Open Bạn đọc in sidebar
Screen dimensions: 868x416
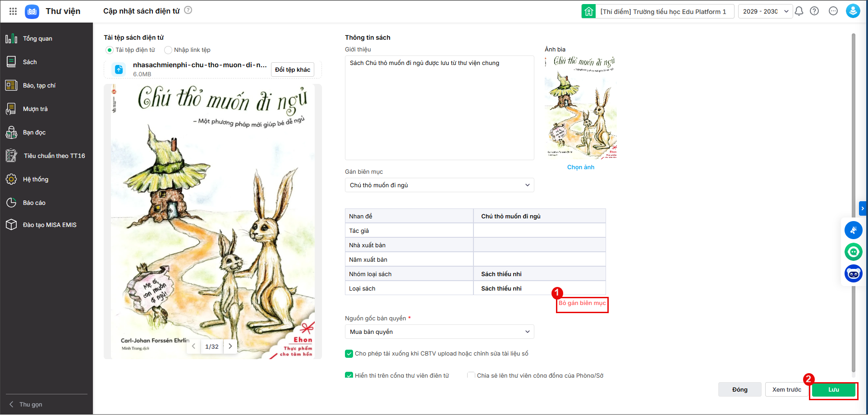point(46,132)
